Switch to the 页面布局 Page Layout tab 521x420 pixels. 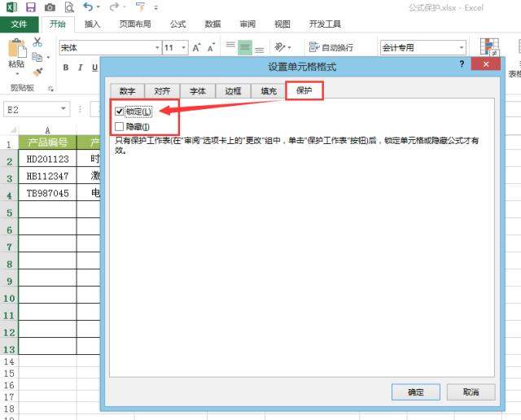point(135,24)
